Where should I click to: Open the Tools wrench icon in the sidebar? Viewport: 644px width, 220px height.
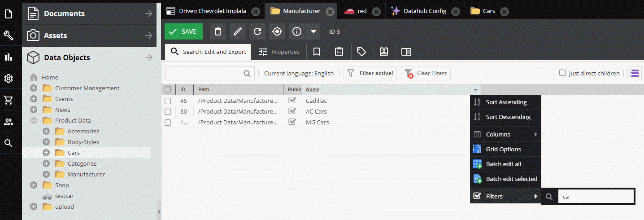coord(9,35)
